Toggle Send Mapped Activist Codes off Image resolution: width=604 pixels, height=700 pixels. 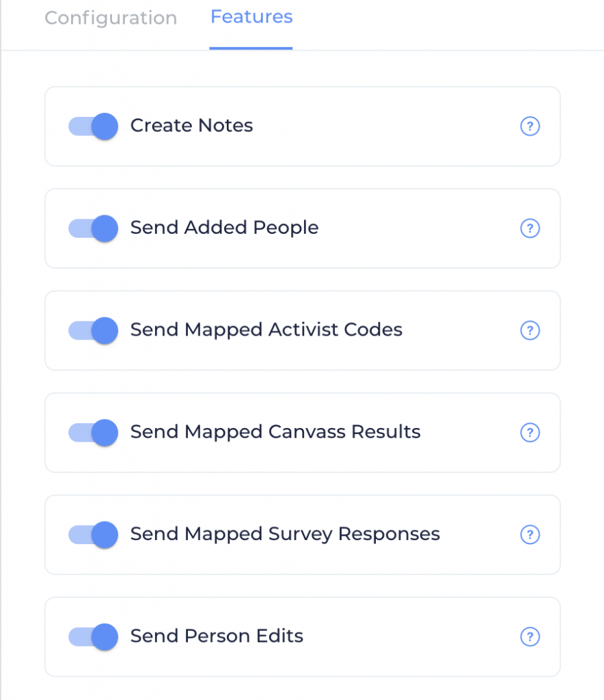93,330
